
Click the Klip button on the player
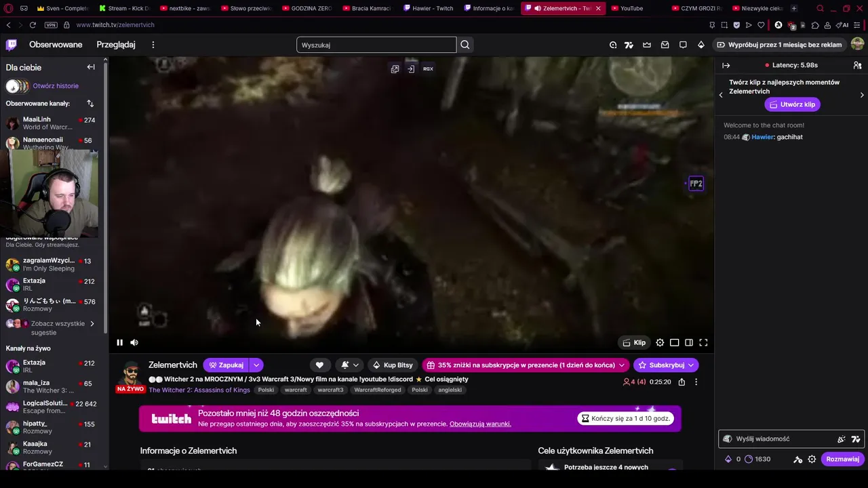634,343
